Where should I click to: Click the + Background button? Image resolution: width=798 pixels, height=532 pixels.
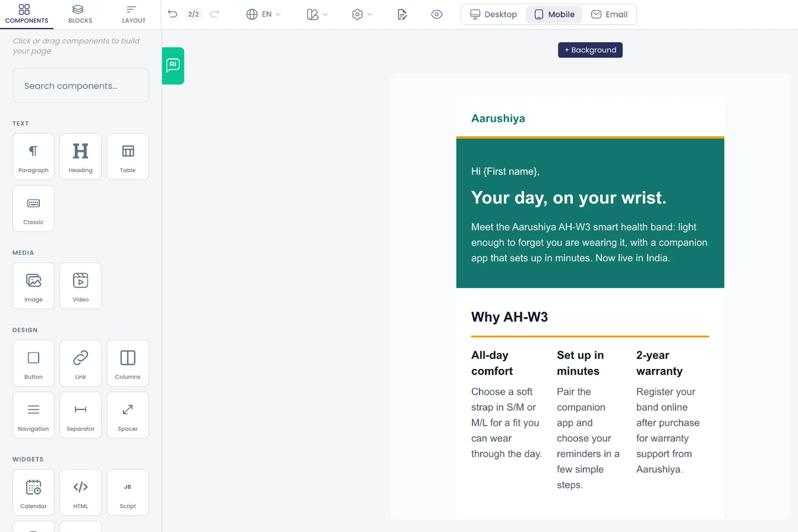tap(590, 50)
